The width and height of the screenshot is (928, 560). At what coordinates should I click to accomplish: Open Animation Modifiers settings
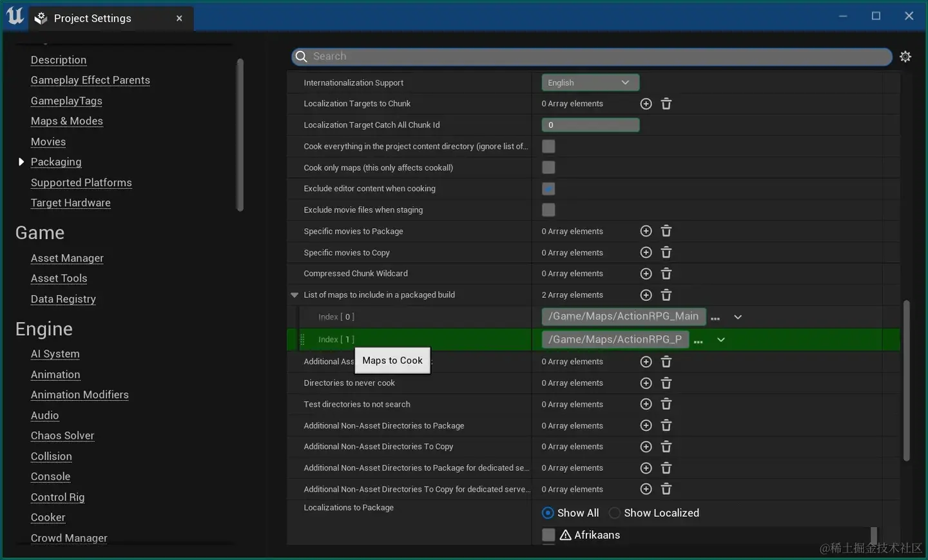pyautogui.click(x=80, y=394)
